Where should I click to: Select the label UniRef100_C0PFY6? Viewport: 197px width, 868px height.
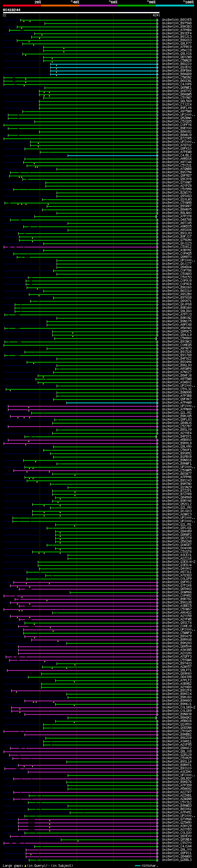(x=177, y=125)
